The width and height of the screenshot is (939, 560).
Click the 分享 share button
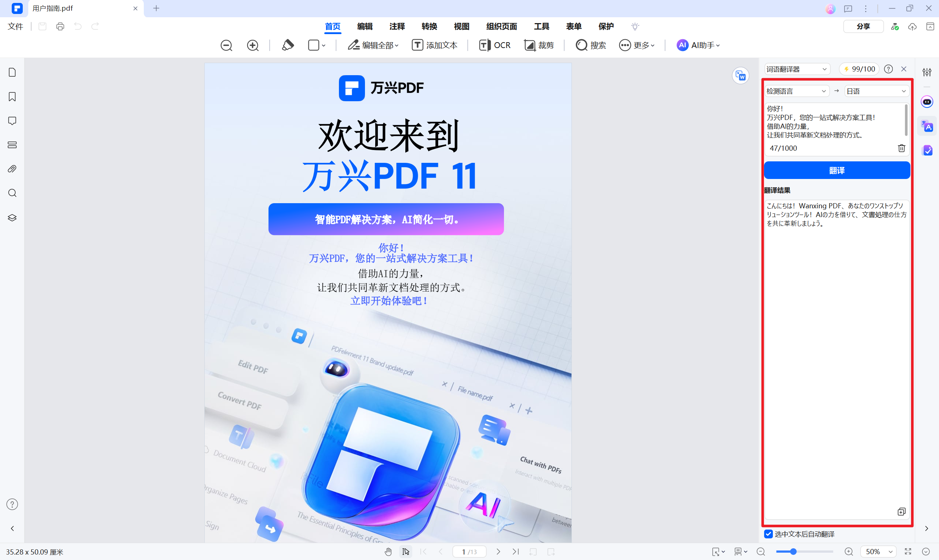(863, 26)
